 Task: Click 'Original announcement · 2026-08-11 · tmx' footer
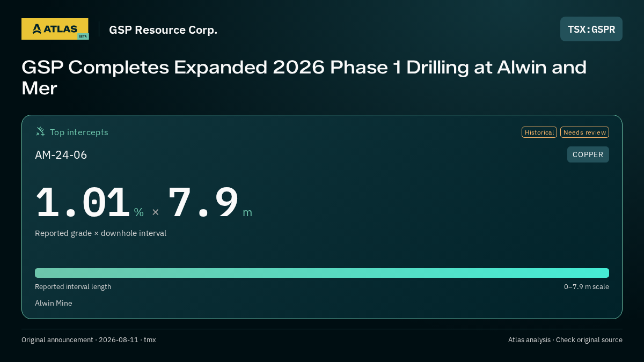point(89,340)
